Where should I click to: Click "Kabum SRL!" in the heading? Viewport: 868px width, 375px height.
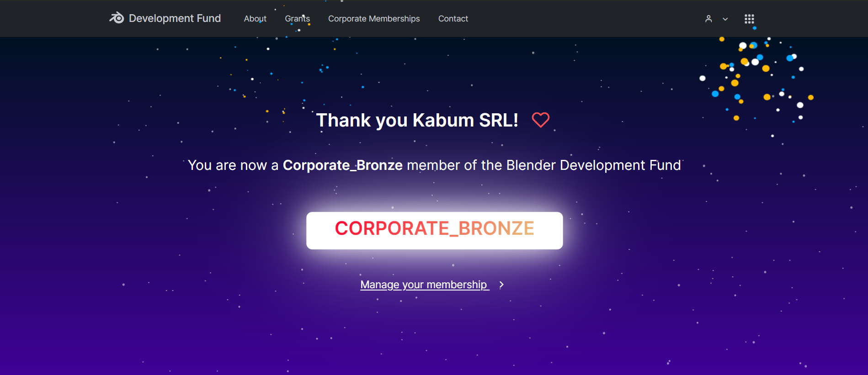[x=465, y=121]
